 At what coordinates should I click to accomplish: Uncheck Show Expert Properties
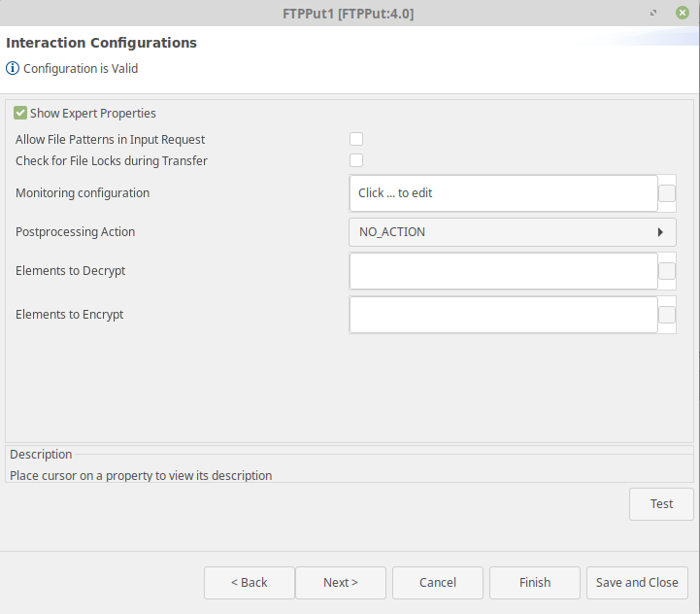(20, 113)
